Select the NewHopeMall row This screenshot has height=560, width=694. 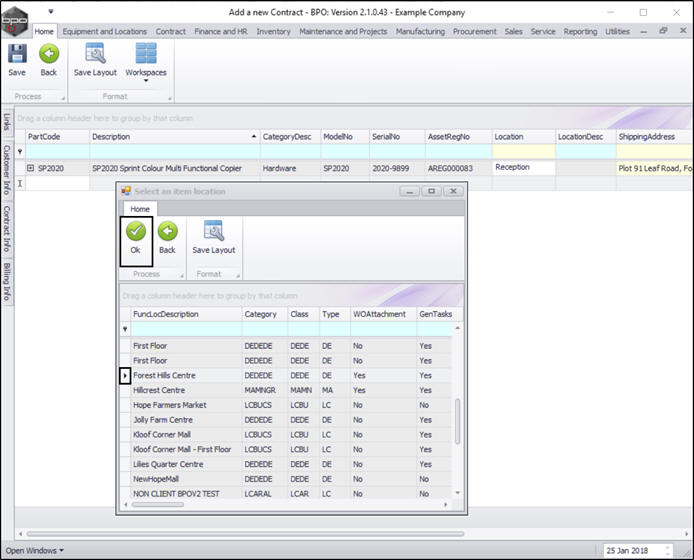pyautogui.click(x=285, y=479)
